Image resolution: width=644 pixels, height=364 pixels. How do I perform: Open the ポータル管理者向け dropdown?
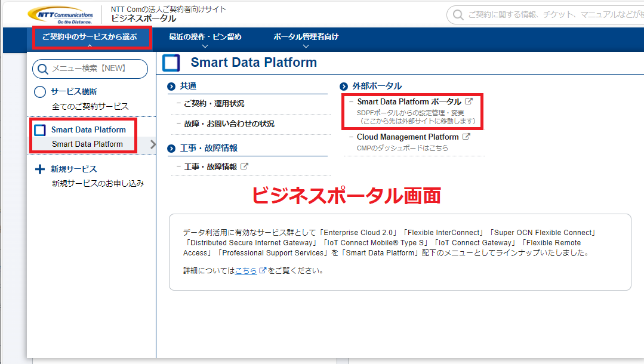(x=306, y=38)
